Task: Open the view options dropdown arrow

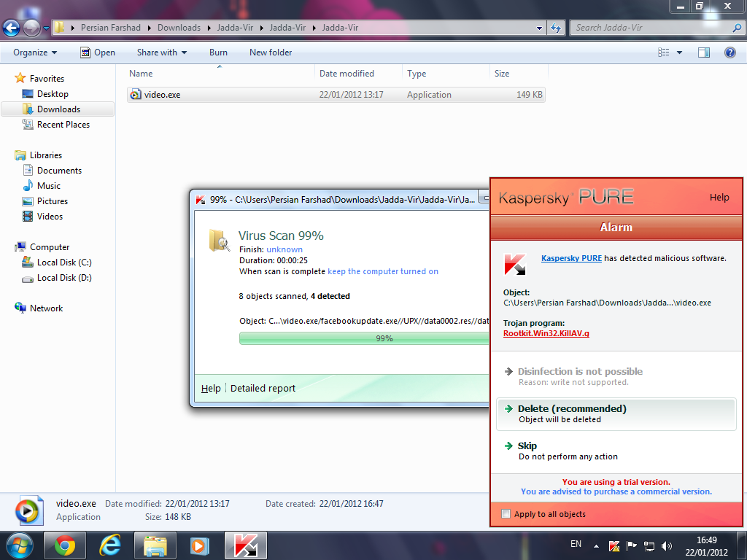Action: tap(679, 52)
